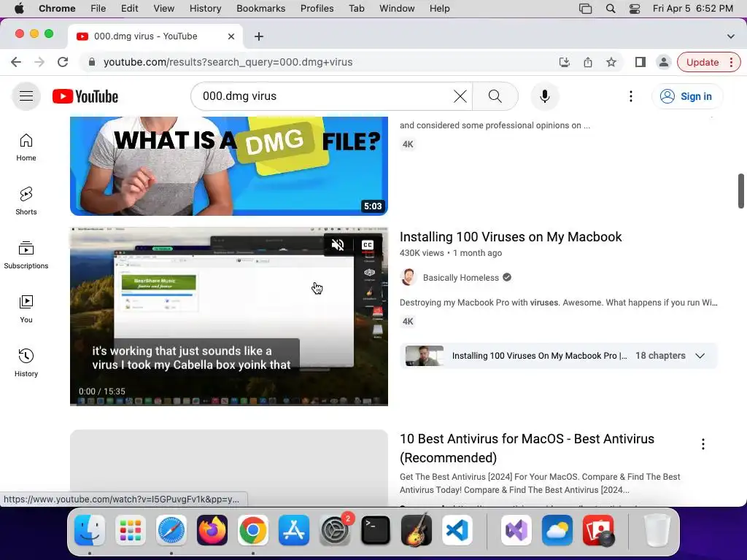Click the Chrome address bar URL
Image resolution: width=747 pixels, height=560 pixels.
coord(228,62)
